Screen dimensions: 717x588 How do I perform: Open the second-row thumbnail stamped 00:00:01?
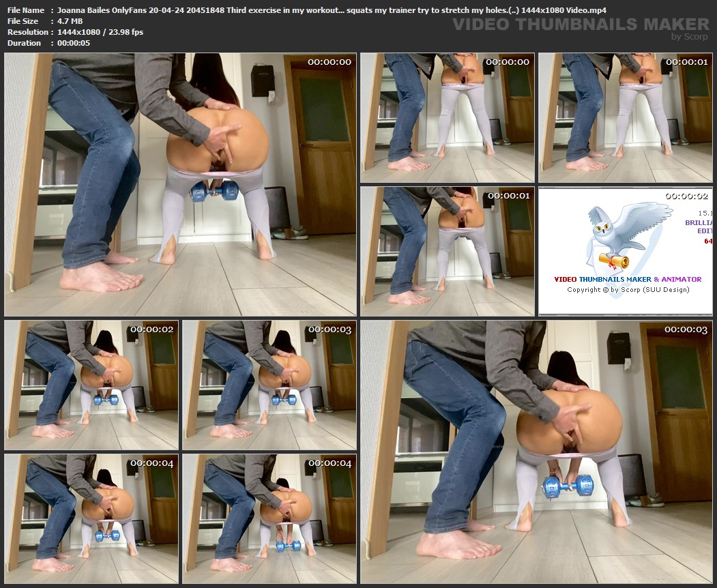pyautogui.click(x=447, y=251)
